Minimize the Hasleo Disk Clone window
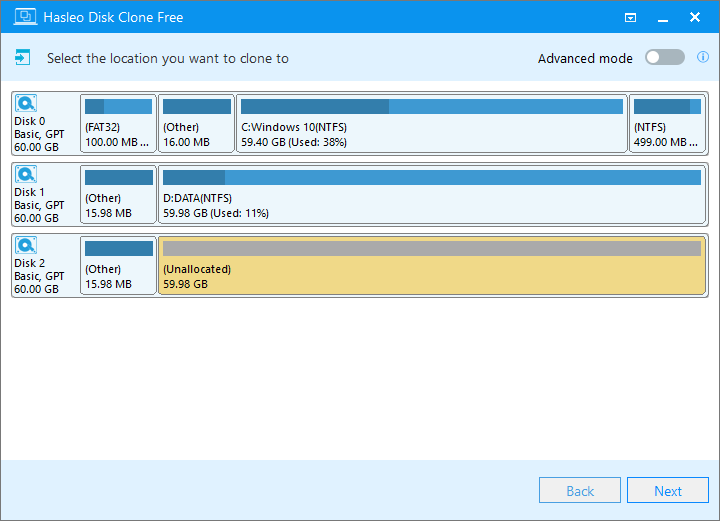 coord(663,18)
